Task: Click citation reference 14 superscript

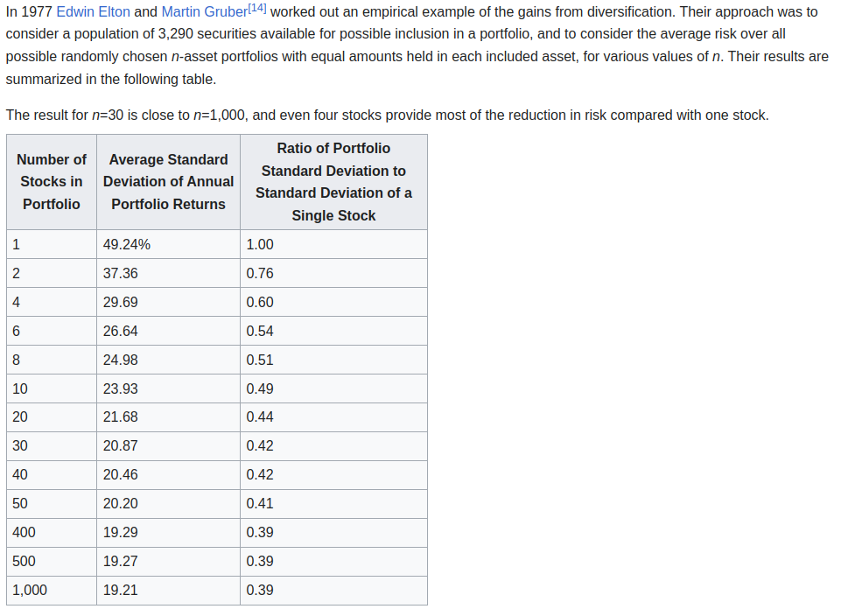Action: (258, 9)
